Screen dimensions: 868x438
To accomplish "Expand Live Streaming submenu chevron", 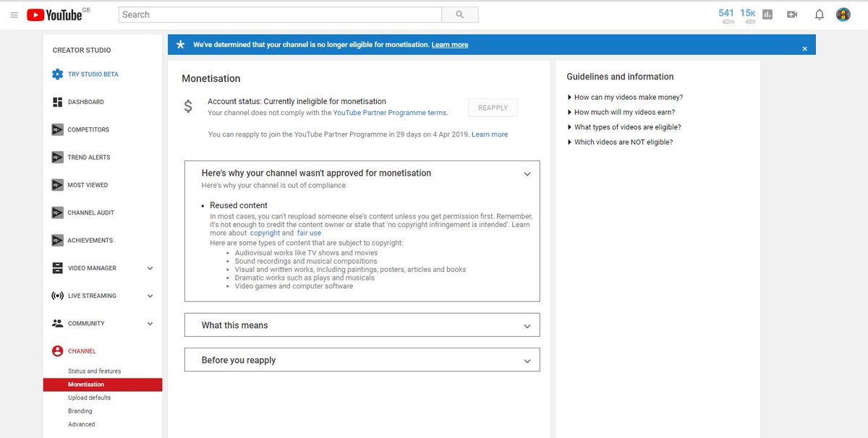I will (150, 296).
